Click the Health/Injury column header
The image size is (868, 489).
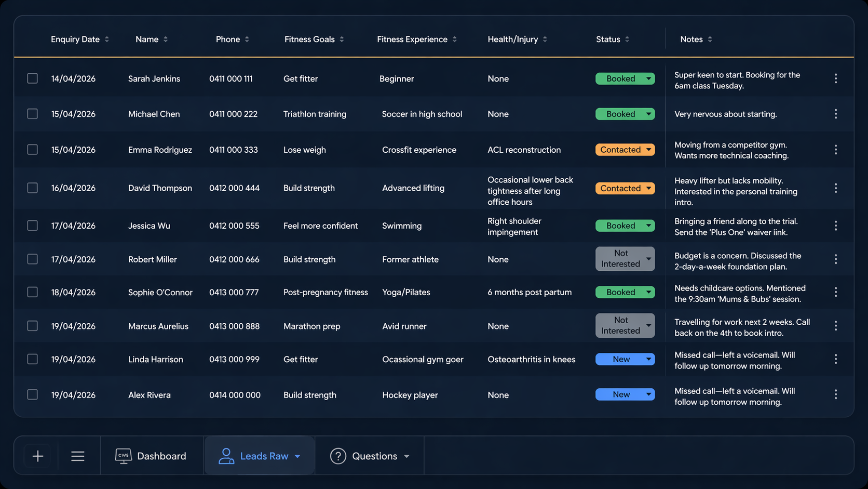pos(513,39)
